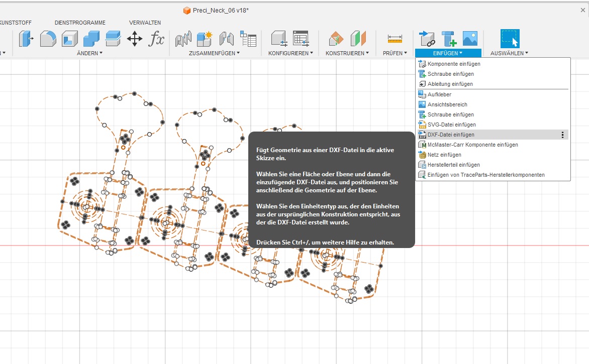Click the table icon in ZUSAMMENFÜGEN group

(x=248, y=39)
